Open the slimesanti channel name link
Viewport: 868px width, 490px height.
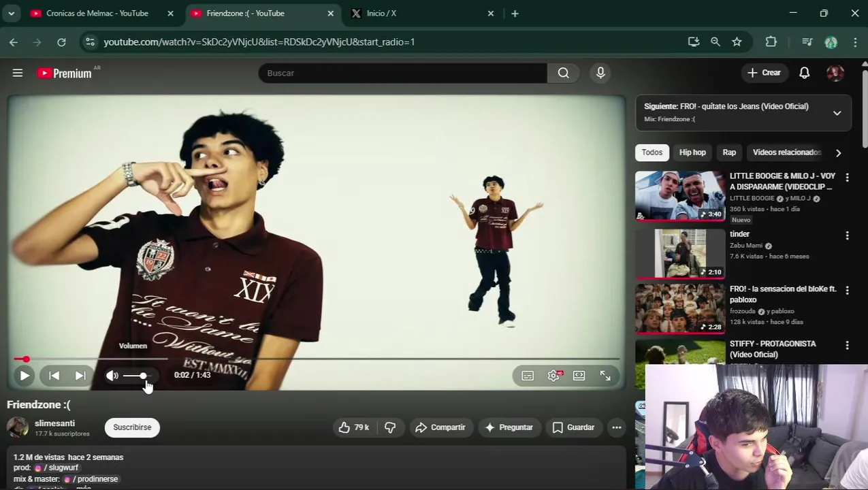point(54,423)
